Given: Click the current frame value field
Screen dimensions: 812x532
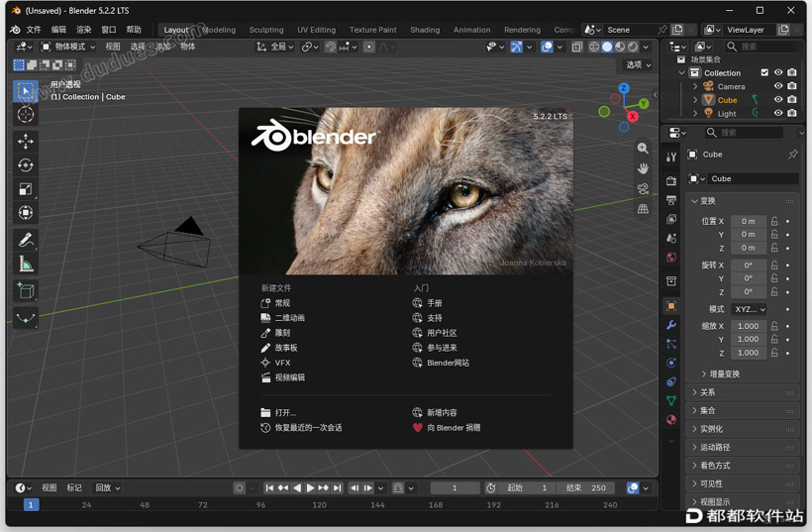Looking at the screenshot, I should pyautogui.click(x=455, y=488).
